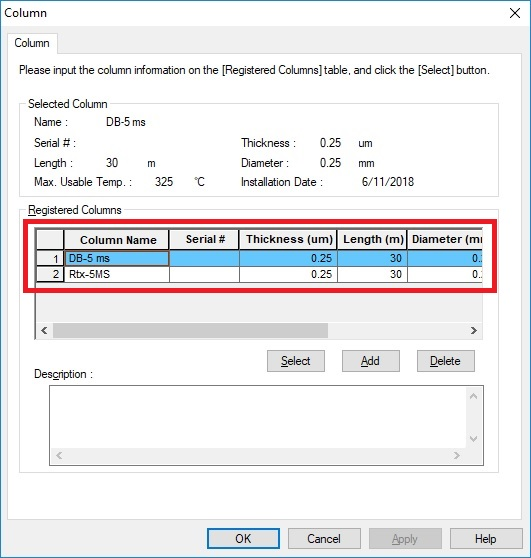Viewport: 531px width, 558px height.
Task: Click the Delete button
Action: [x=446, y=361]
